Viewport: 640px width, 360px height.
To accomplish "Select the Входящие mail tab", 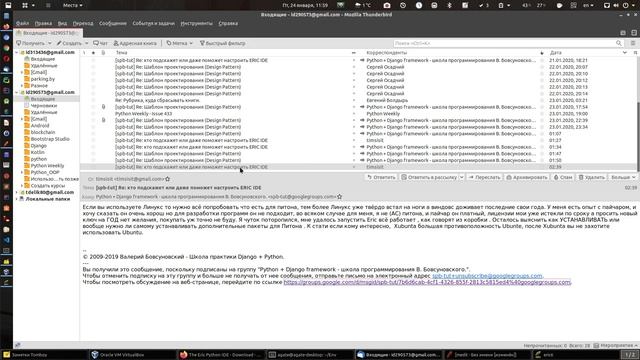I will coord(48,33).
